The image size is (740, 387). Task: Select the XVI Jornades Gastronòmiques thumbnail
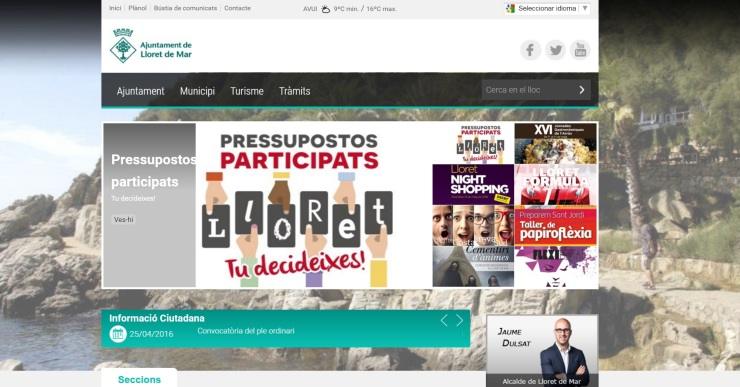point(555,143)
